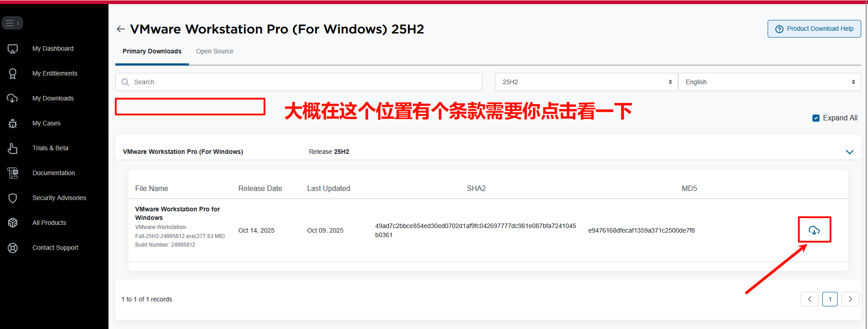Click the Trials & Beta hand icon

point(13,148)
